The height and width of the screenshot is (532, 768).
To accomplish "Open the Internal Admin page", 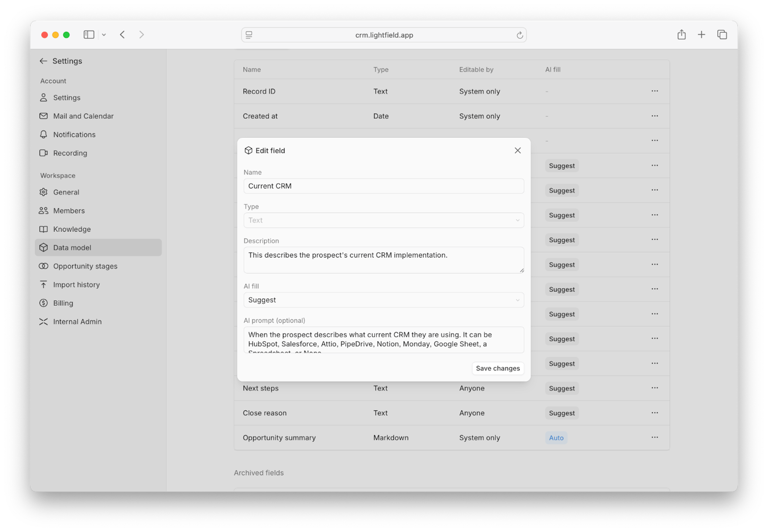I will pos(77,322).
